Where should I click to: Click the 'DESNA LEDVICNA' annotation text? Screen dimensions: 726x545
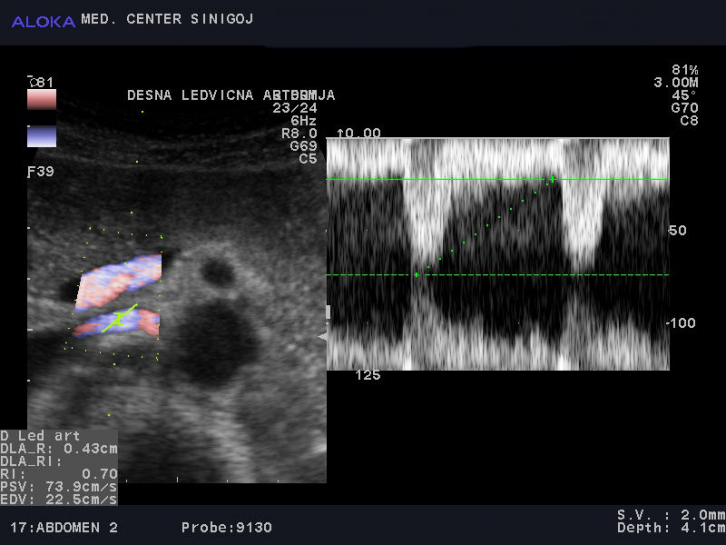[190, 95]
